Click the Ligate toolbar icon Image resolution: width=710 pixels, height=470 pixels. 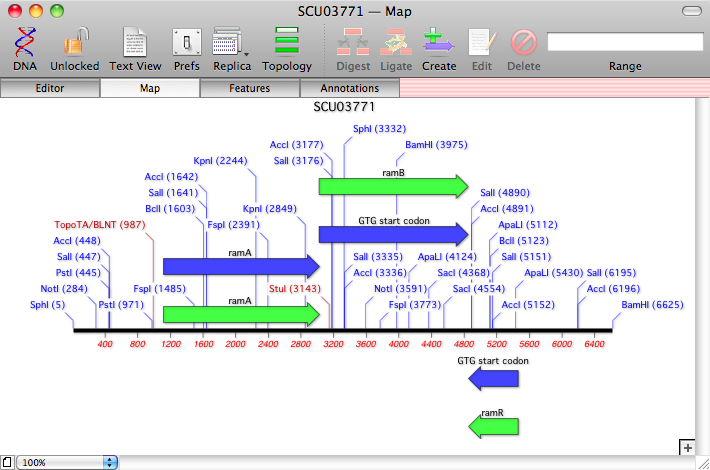[x=396, y=44]
